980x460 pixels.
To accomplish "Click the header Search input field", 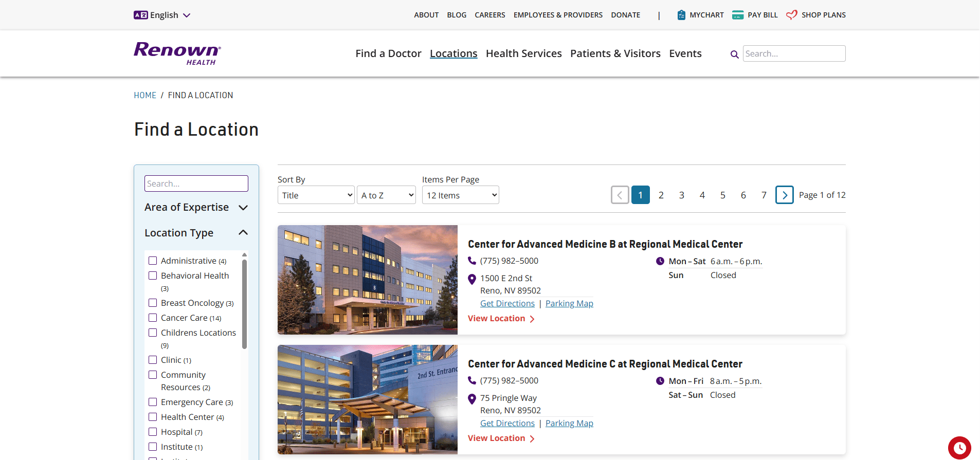I will (794, 53).
